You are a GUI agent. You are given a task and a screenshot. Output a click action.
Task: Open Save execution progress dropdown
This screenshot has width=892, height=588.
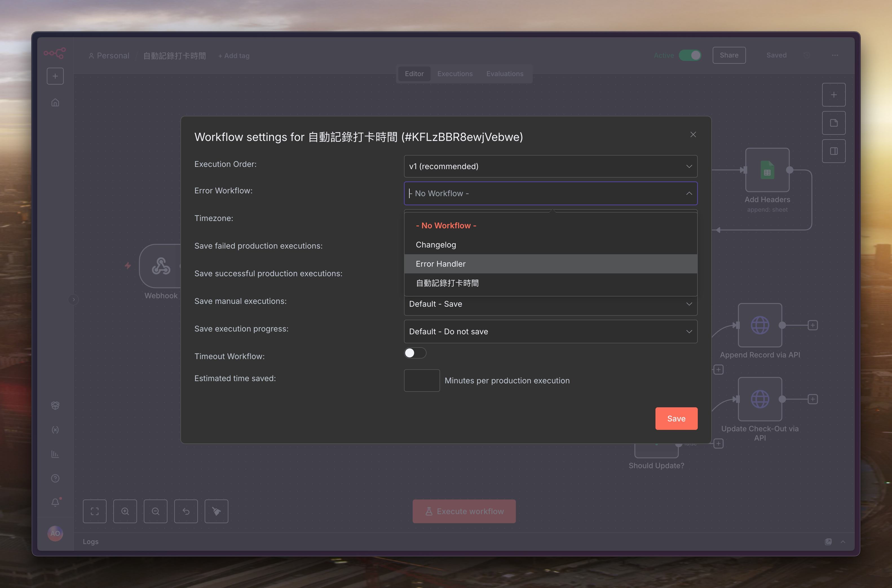(x=550, y=331)
